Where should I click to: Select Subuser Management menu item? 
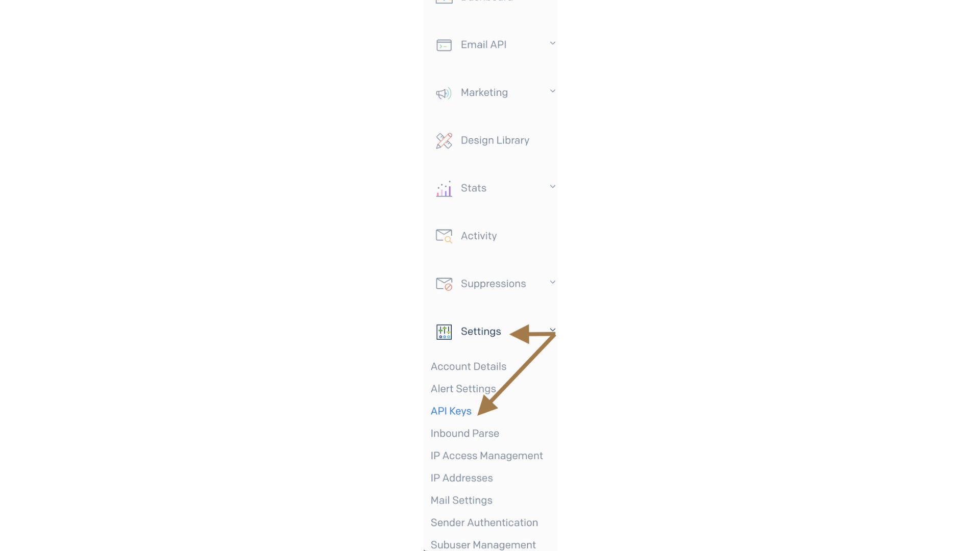483,545
